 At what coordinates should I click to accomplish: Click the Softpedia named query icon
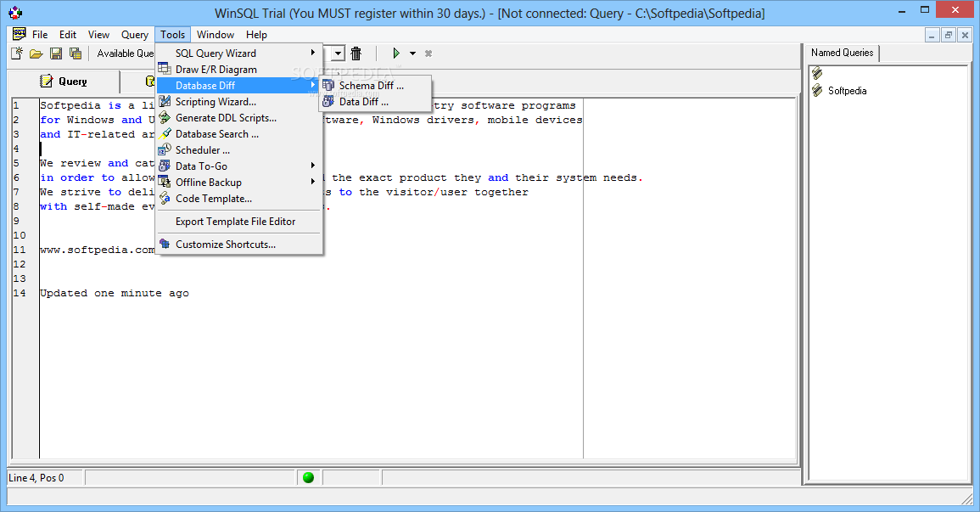817,91
